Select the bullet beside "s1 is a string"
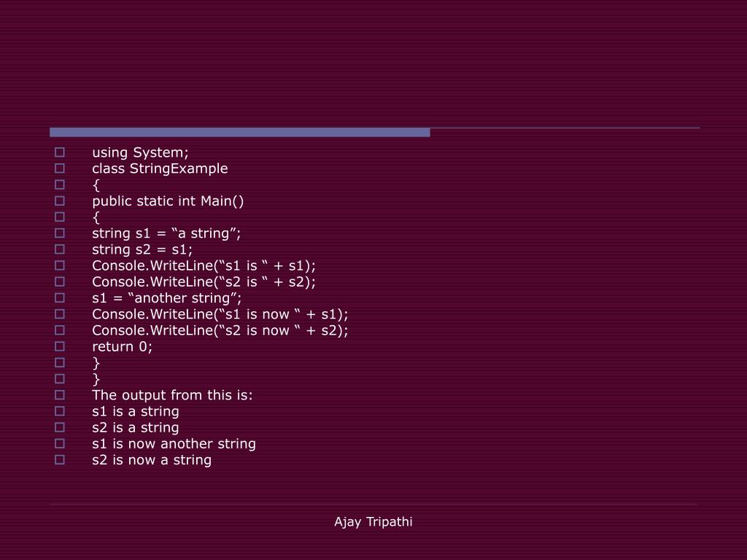The image size is (747, 560). click(x=60, y=411)
